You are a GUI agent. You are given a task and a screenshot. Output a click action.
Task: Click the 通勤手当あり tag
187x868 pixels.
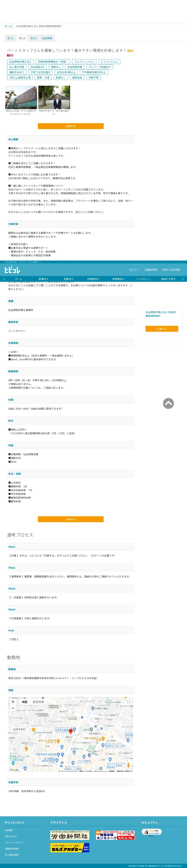tap(17, 72)
